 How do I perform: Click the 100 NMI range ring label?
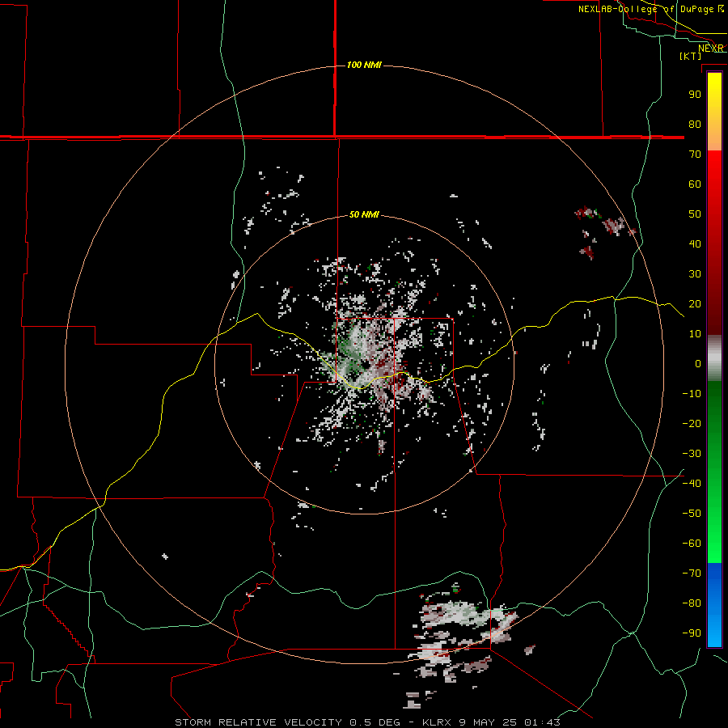364,65
